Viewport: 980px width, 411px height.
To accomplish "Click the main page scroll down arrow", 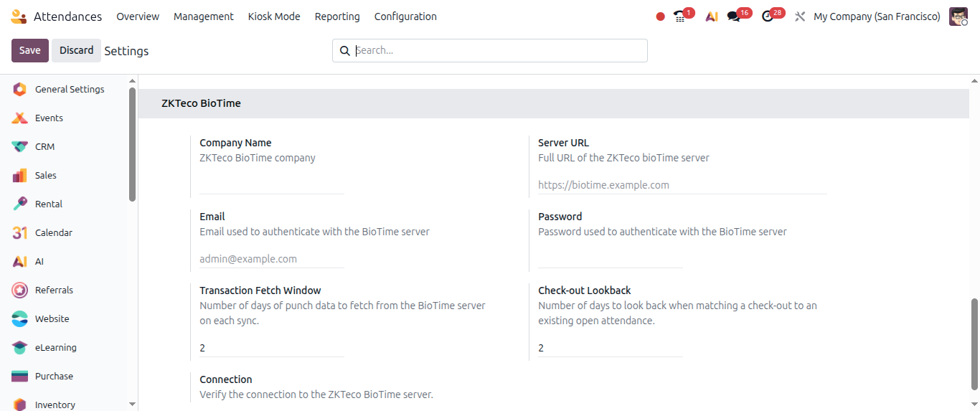I will [974, 405].
